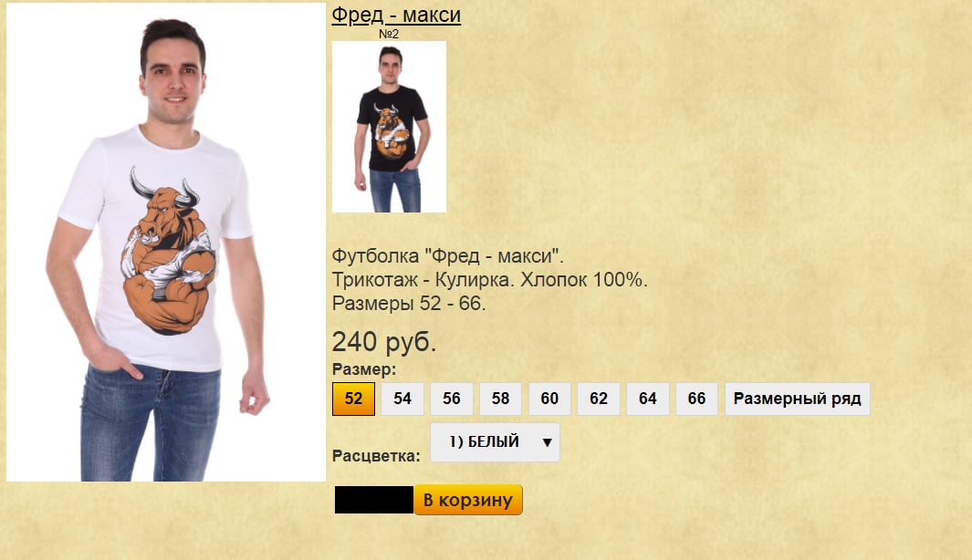
Task: View black t-shirt thumbnail №2
Action: (x=390, y=127)
